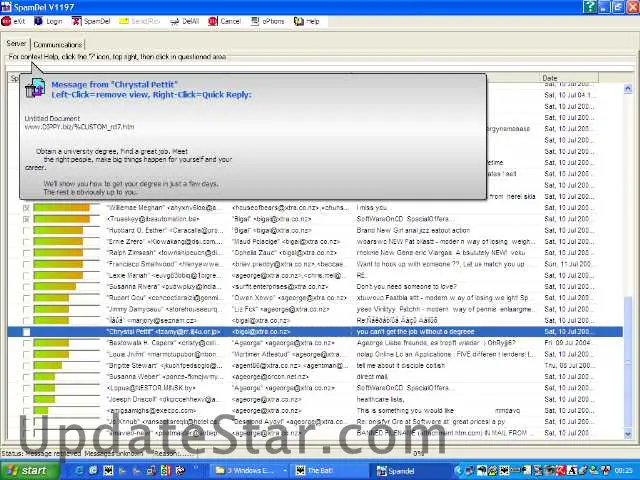The height and width of the screenshot is (480, 640).
Task: Click the list scrollbar up arrow
Action: click(628, 88)
